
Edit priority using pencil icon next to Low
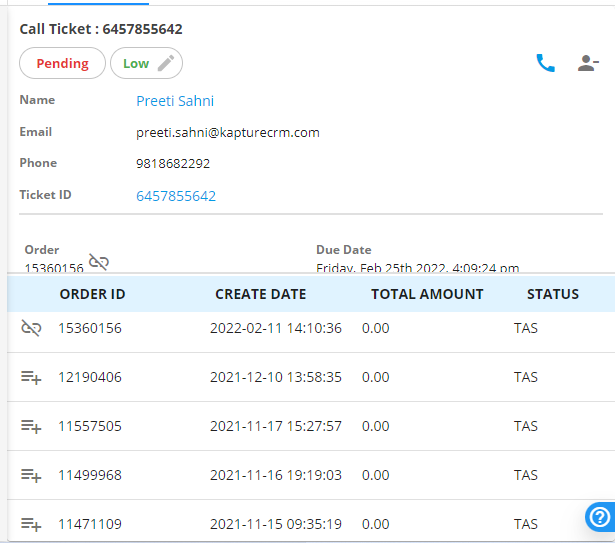(x=166, y=63)
